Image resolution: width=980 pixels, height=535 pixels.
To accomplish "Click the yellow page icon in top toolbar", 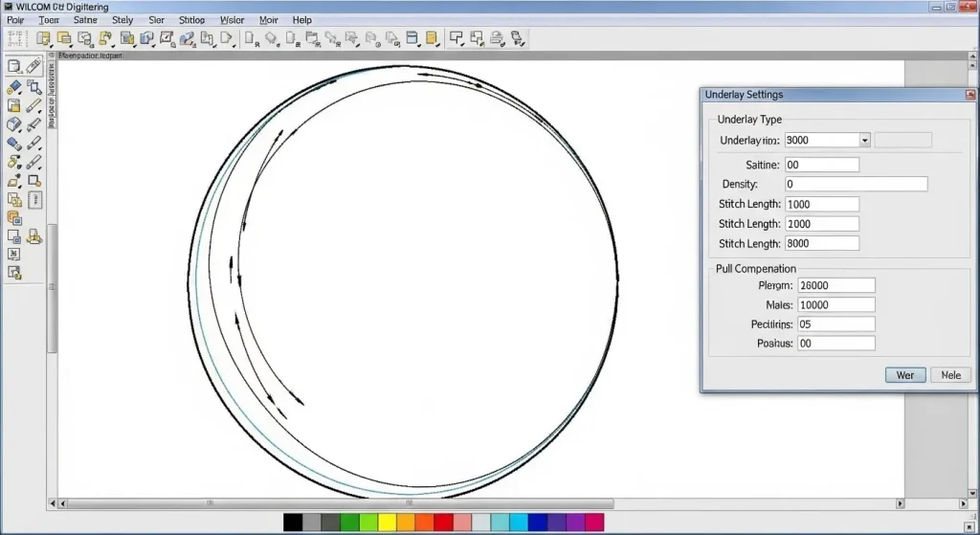I will click(432, 38).
